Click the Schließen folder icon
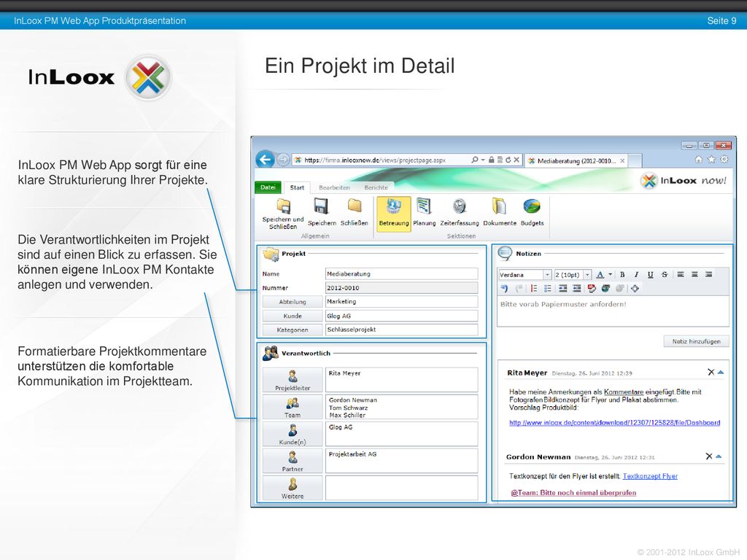Viewport: 747px width, 560px height. pyautogui.click(x=355, y=206)
